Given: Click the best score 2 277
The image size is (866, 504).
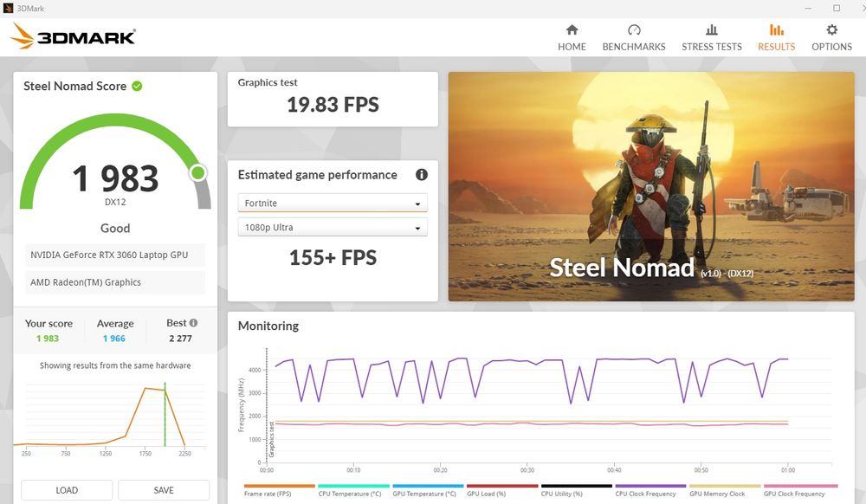Looking at the screenshot, I should coord(181,339).
